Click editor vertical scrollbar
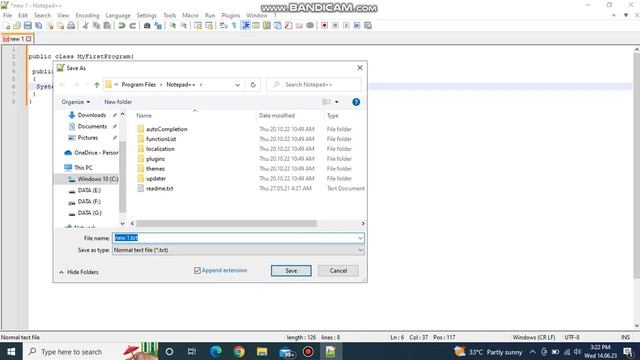The image size is (640, 360). click(636, 166)
